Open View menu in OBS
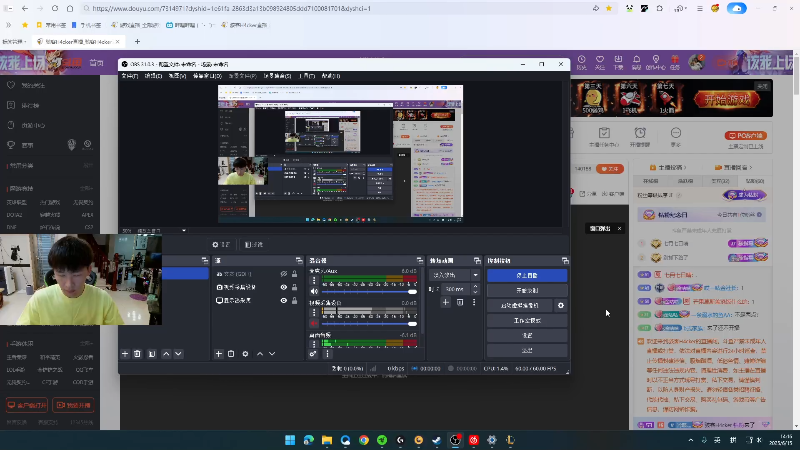Screen dimensions: 800x450 coord(177,76)
